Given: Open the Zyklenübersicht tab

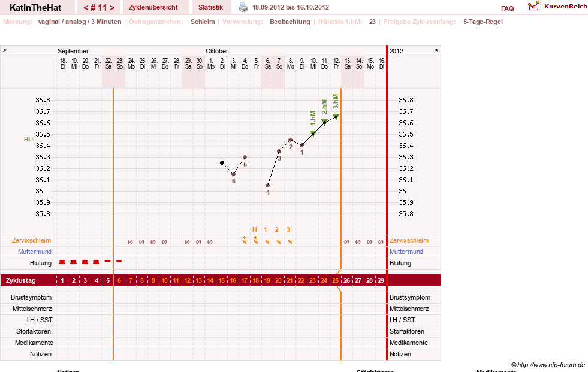Looking at the screenshot, I should pos(153,7).
